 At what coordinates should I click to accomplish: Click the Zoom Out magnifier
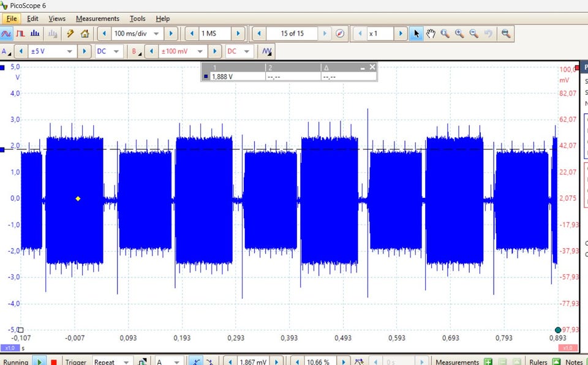point(473,34)
